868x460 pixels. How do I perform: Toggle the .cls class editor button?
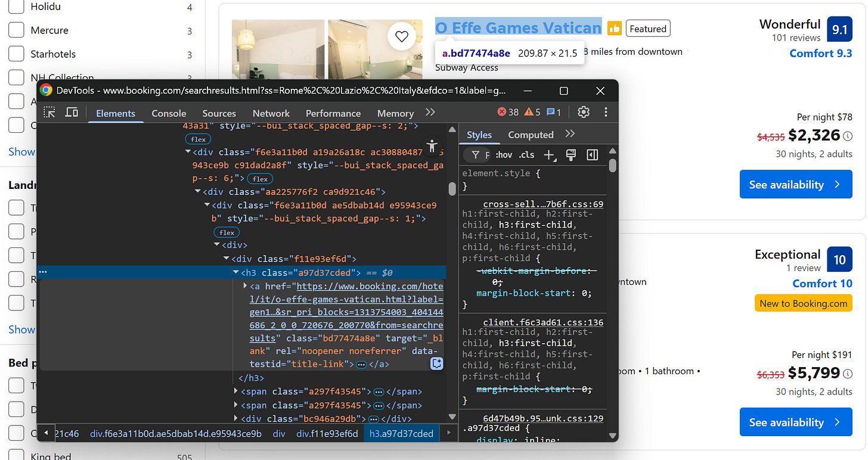point(526,155)
